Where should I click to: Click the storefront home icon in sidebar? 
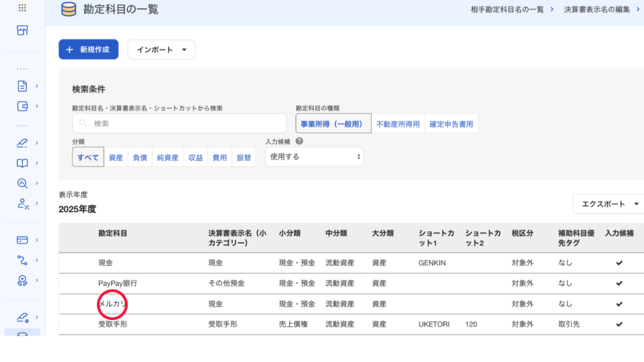click(x=22, y=30)
